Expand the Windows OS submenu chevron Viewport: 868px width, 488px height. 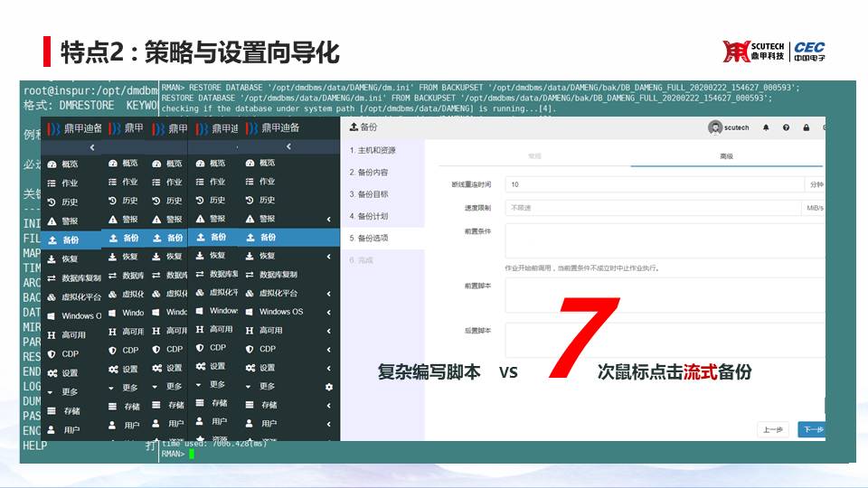click(x=329, y=312)
